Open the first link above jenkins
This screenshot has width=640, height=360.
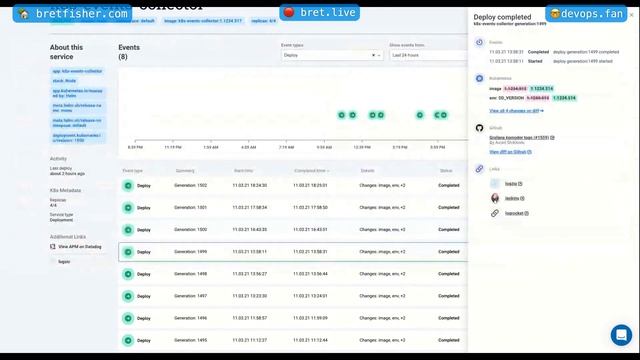(x=513, y=184)
